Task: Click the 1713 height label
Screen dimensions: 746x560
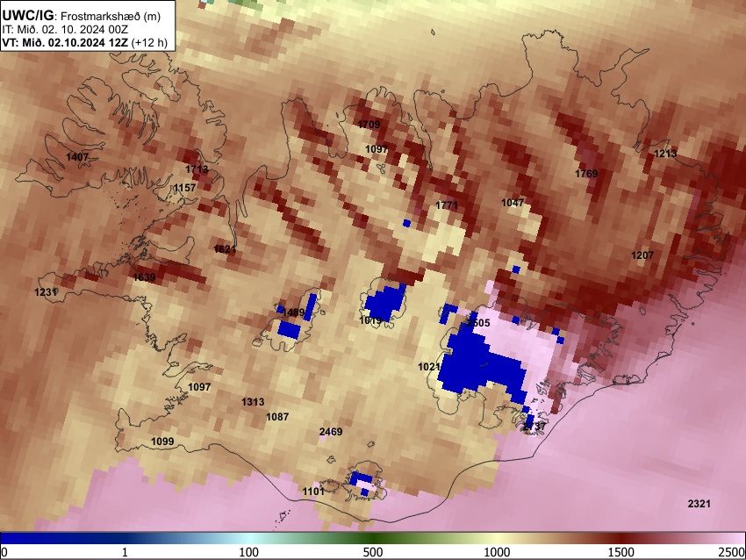Action: (197, 169)
